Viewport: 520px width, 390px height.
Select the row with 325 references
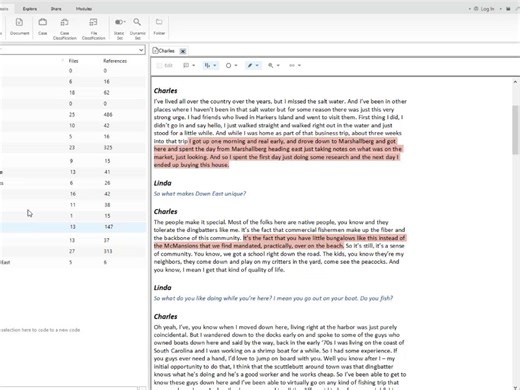tap(73, 147)
